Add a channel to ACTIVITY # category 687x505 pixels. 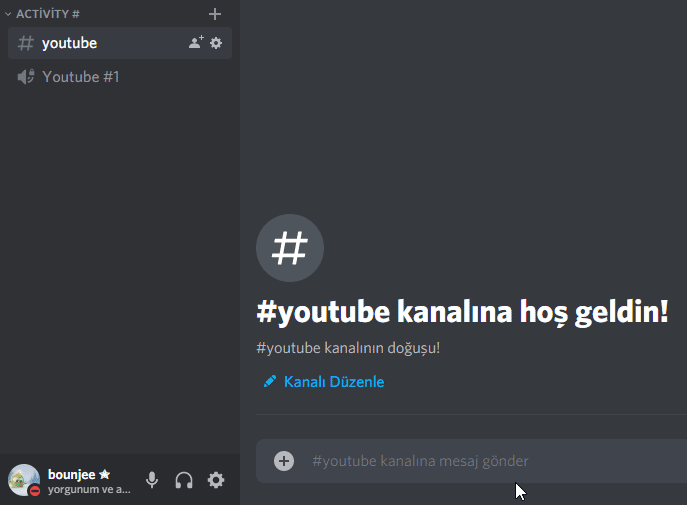pos(215,14)
